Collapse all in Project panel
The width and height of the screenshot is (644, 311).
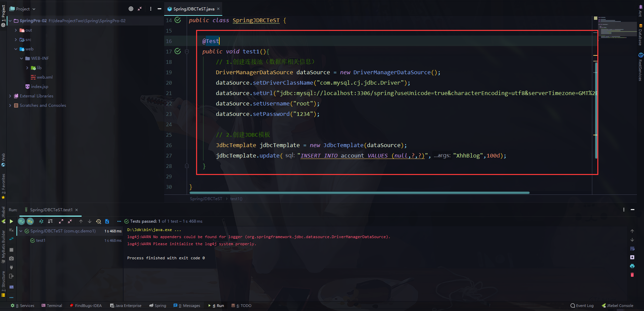(x=140, y=9)
